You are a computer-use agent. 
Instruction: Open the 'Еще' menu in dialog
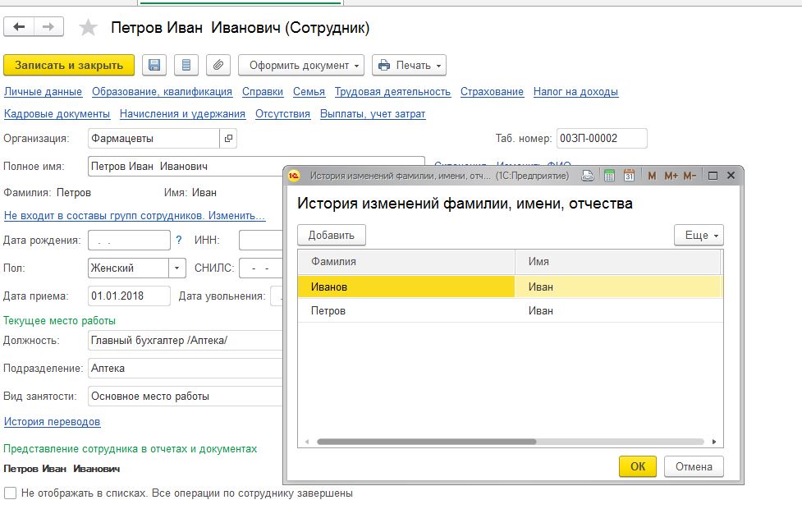[x=699, y=236]
